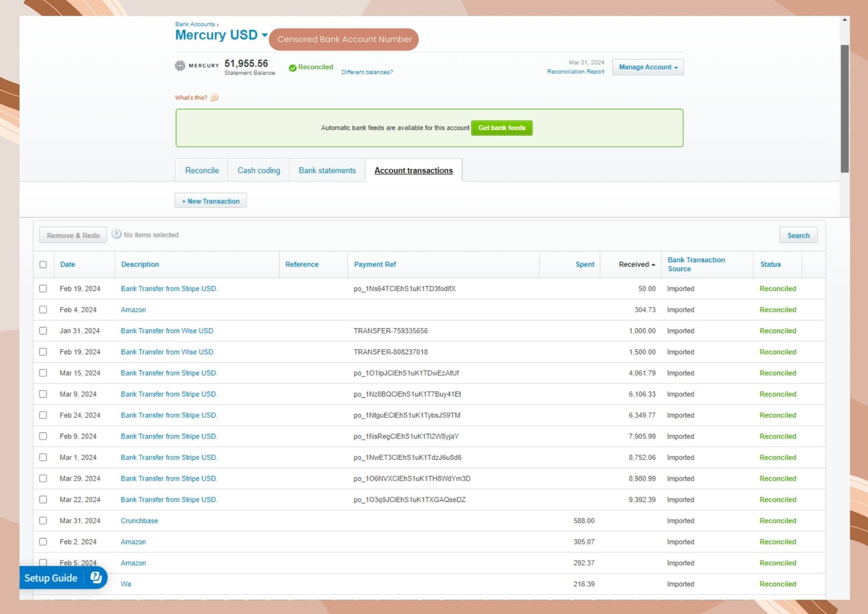Click the Mercury bank logo icon

point(180,66)
